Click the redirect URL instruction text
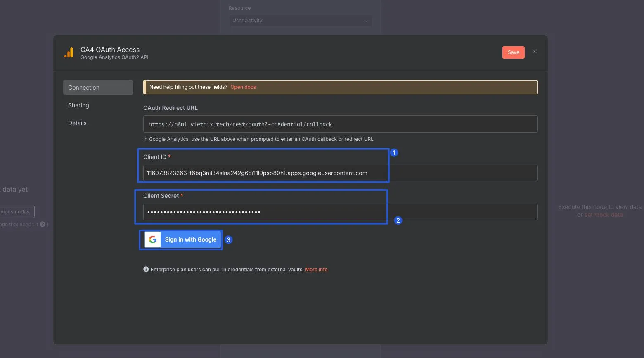Screen dimensions: 644x358 point(258,139)
